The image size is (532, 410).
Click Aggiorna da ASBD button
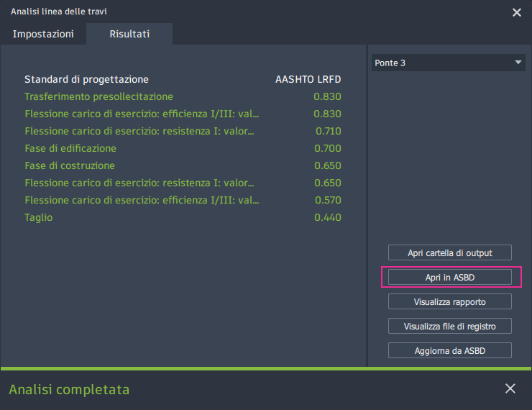point(449,350)
